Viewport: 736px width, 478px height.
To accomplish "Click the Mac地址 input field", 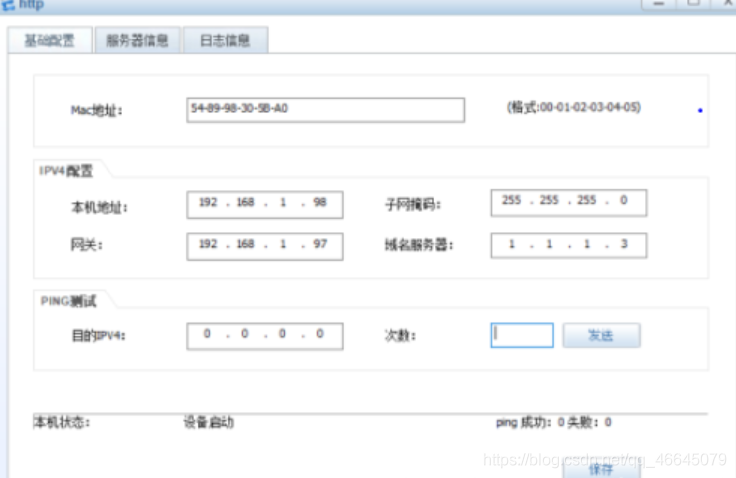I will 325,110.
